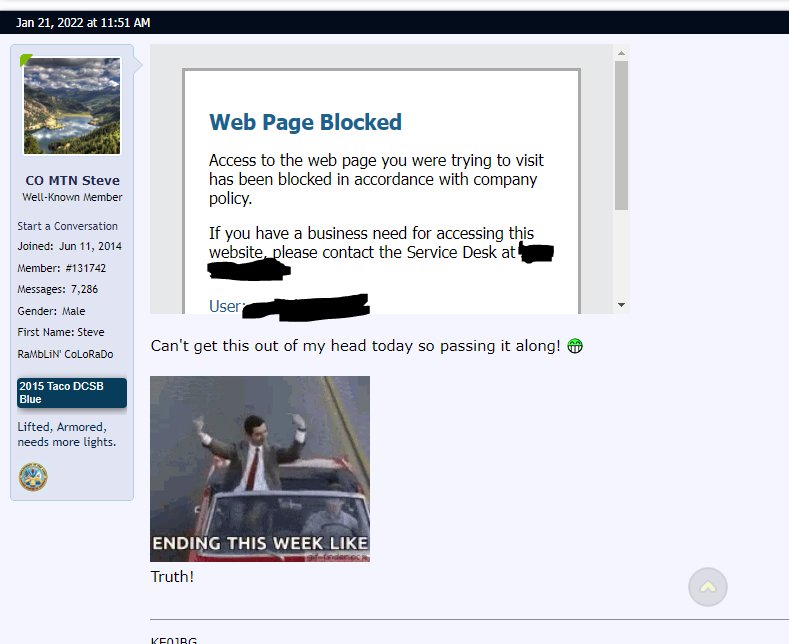Click the 'Truth!' text below the GIF
The height and width of the screenshot is (644, 789).
pos(172,577)
